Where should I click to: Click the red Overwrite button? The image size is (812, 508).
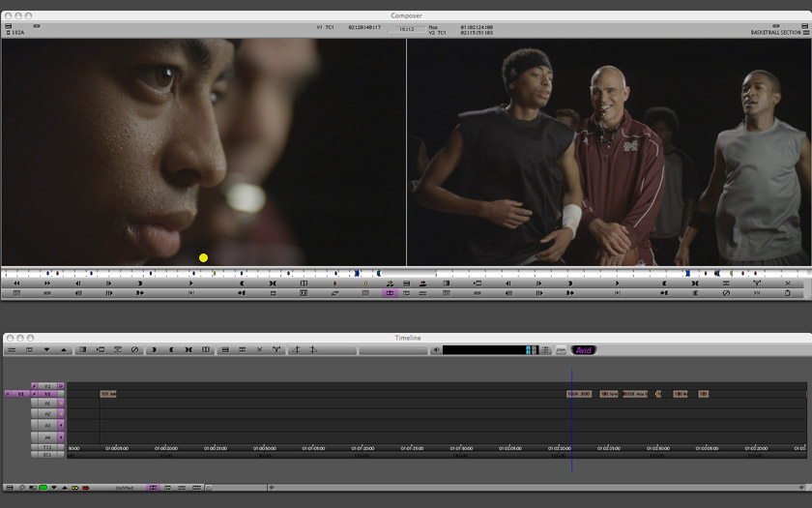tap(334, 284)
